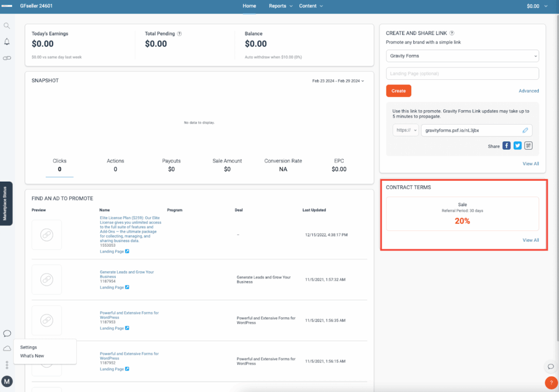
Task: Open the ad name link above ID 1187953
Action: tap(129, 315)
